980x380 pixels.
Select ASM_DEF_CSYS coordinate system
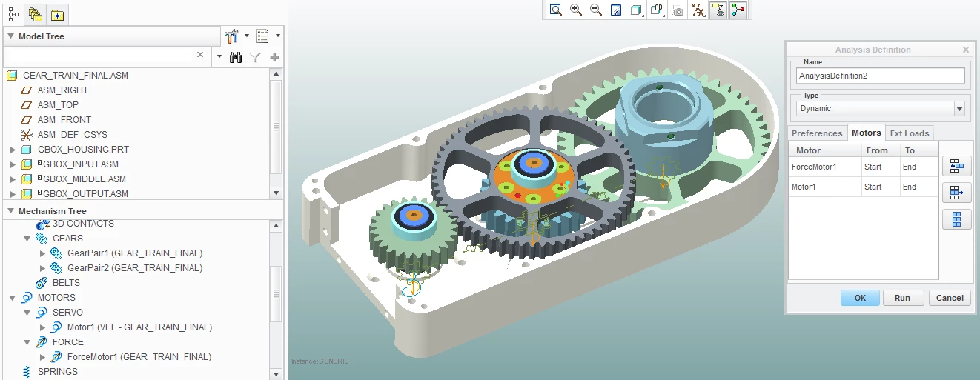coord(73,135)
